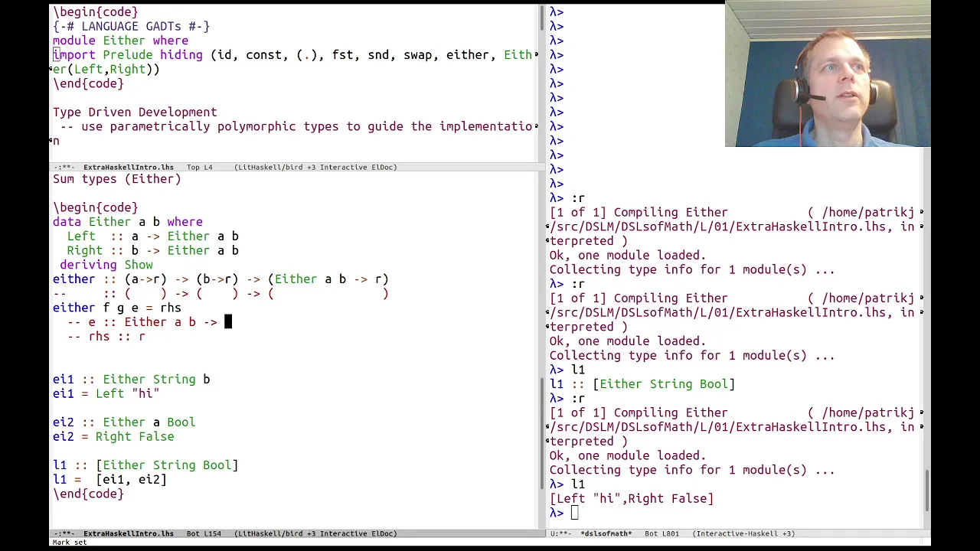The image size is (980, 551).
Task: Click the 'Right :: b -> Either a b' constructor line
Action: pyautogui.click(x=152, y=251)
